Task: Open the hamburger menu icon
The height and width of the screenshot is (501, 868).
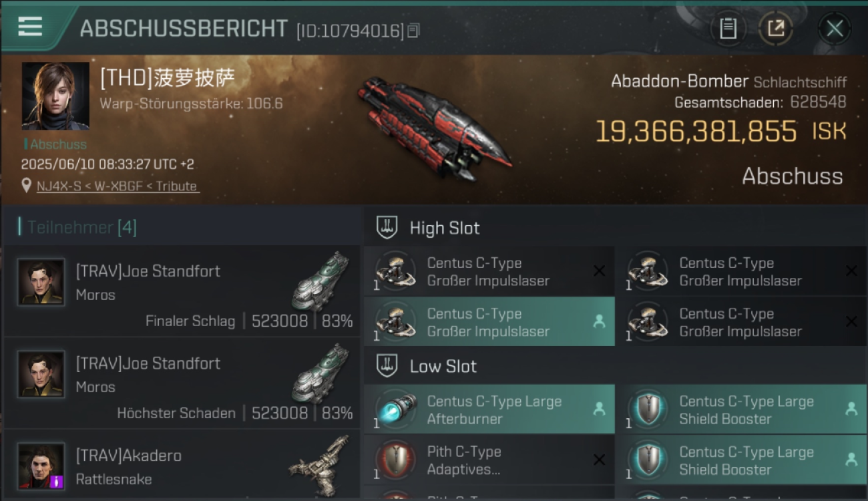Action: click(x=30, y=27)
